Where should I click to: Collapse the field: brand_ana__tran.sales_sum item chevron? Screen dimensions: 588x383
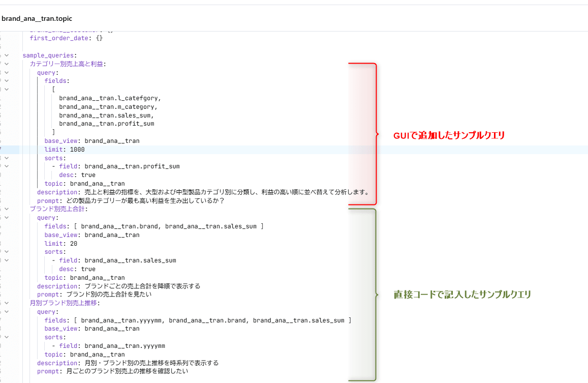(x=7, y=260)
